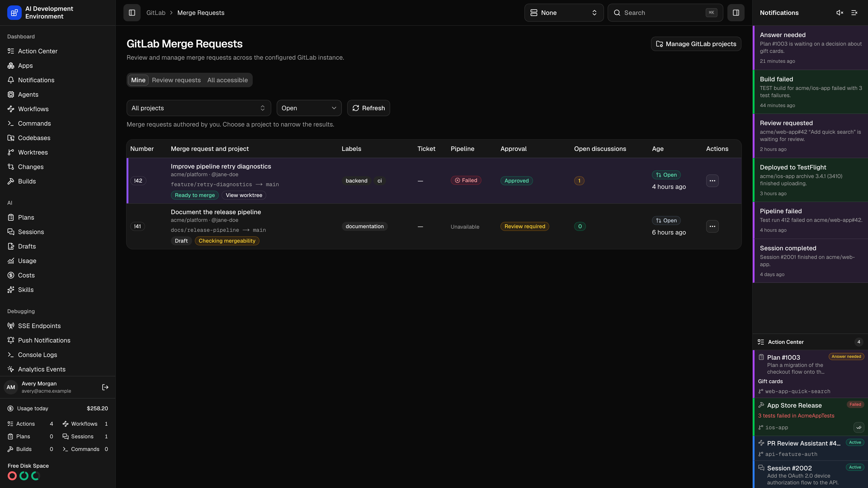Click the Search input field
The image size is (868, 488).
pyautogui.click(x=665, y=13)
